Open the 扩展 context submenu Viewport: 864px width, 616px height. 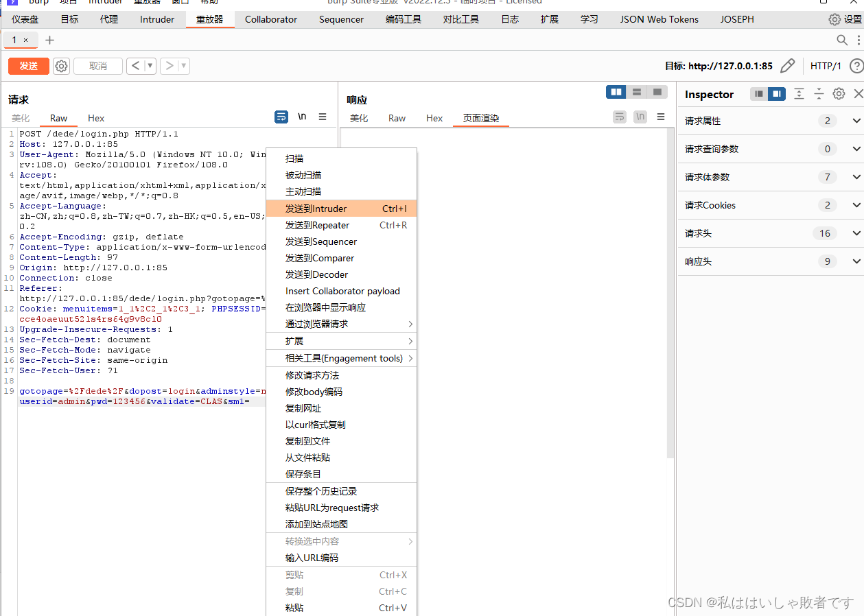coord(341,341)
